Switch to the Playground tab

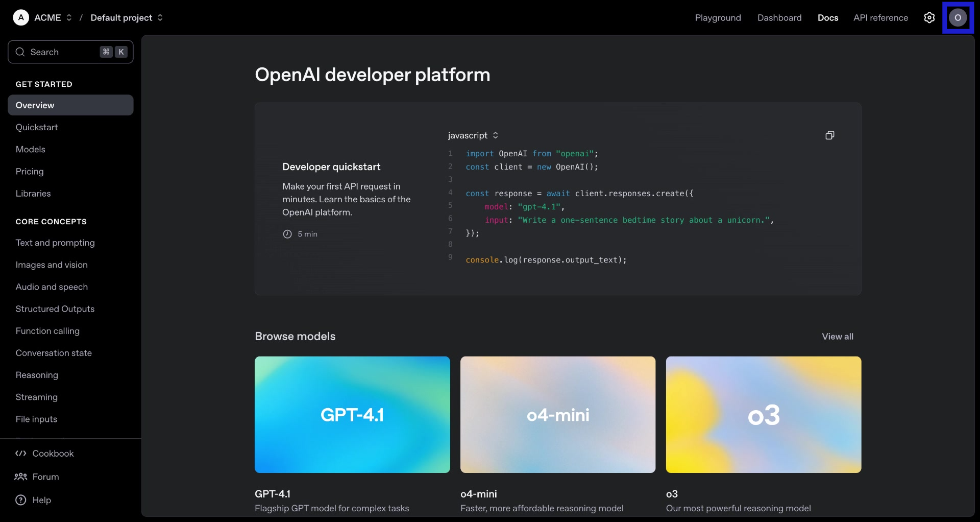(718, 17)
